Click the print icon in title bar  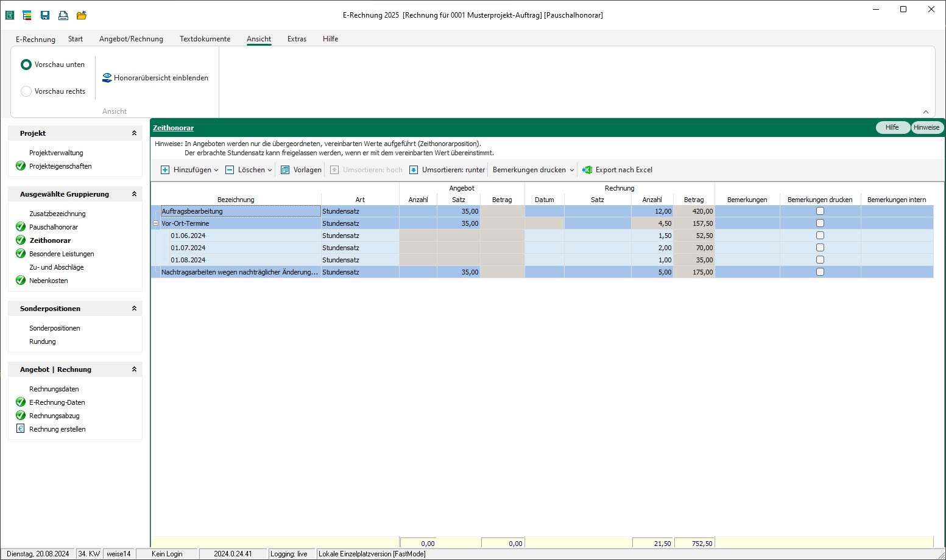(63, 15)
